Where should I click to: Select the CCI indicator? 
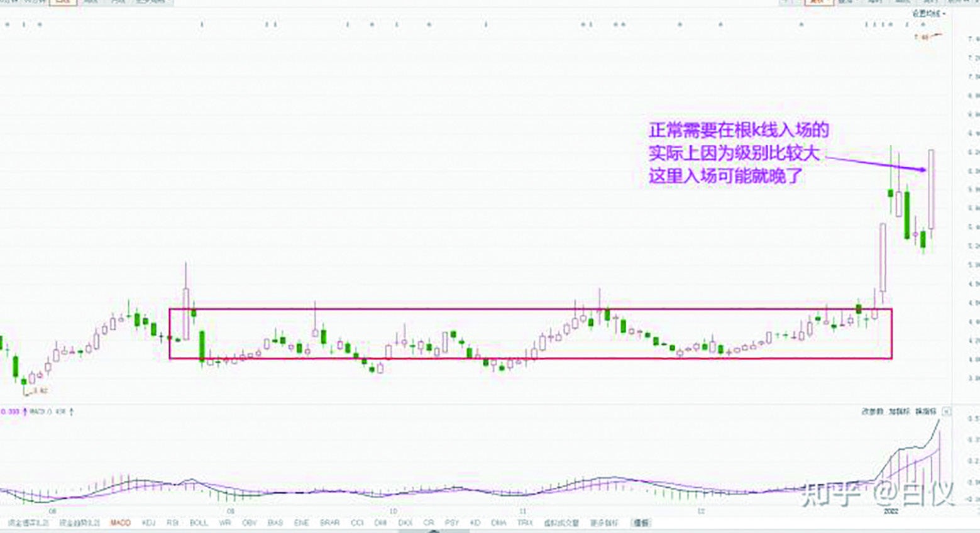click(x=356, y=522)
